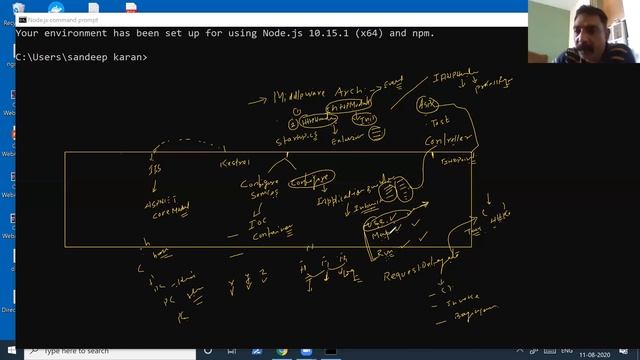Open the blue pen app on taskbar
Image resolution: width=640 pixels, height=360 pixels.
(257, 351)
